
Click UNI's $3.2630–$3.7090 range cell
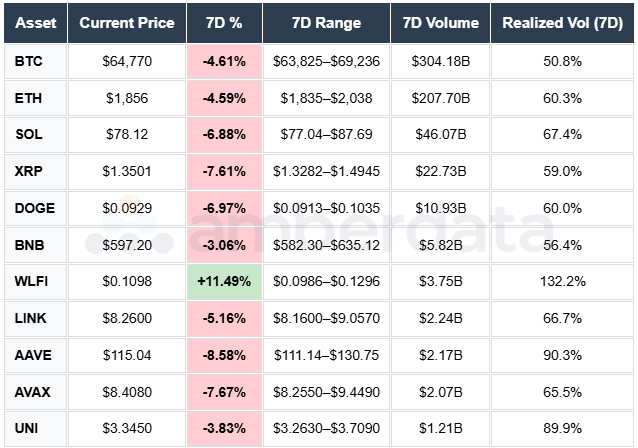(x=329, y=430)
